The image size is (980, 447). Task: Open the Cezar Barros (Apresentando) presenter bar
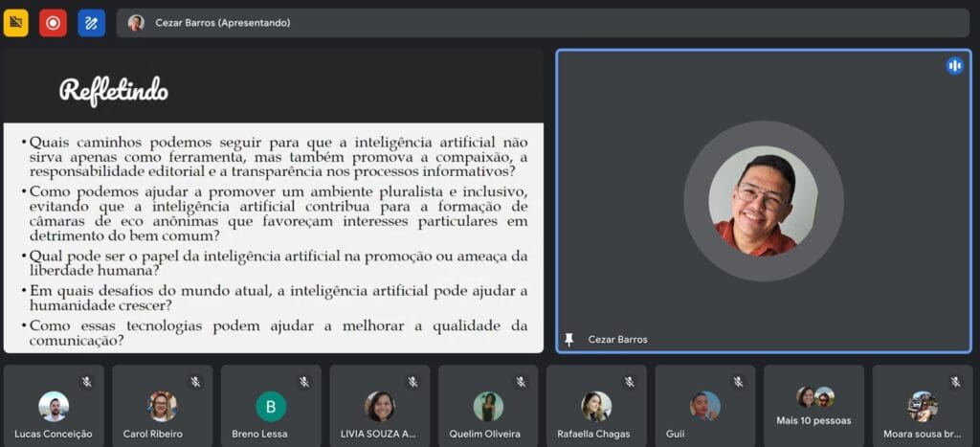coord(542,23)
